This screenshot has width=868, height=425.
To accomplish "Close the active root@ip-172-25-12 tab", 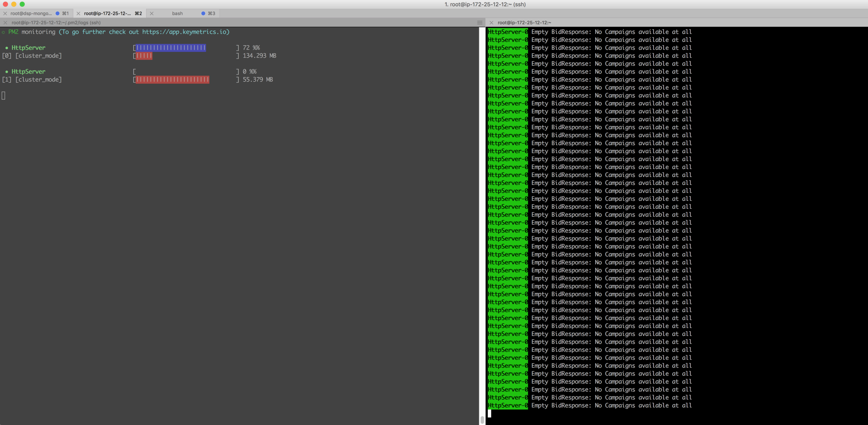I will tap(78, 14).
